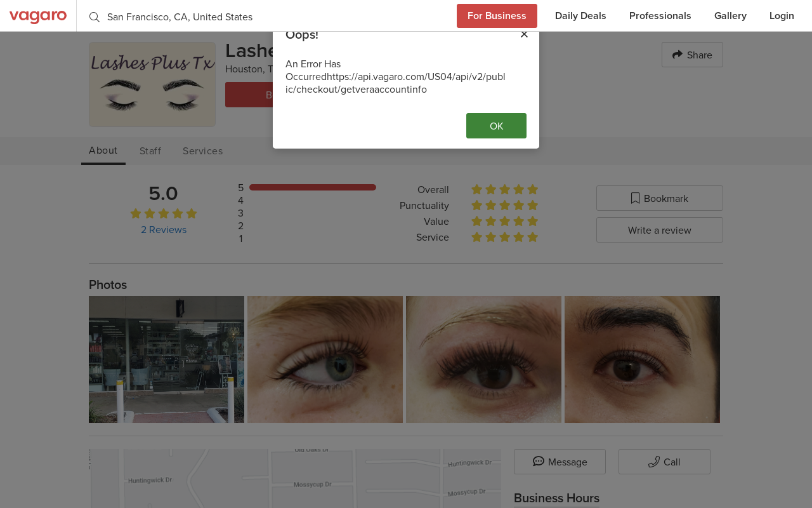
Task: Click the stars under 5.0 score
Action: [x=164, y=213]
